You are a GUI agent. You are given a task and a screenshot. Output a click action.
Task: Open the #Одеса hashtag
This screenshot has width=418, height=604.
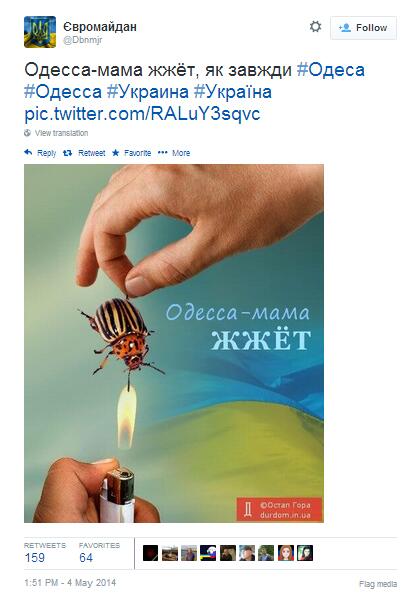(331, 70)
